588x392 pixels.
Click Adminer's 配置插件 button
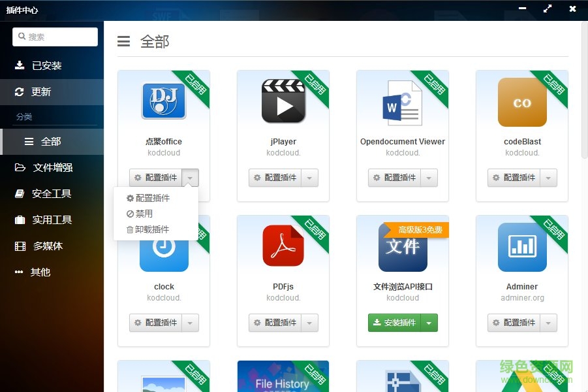point(514,323)
